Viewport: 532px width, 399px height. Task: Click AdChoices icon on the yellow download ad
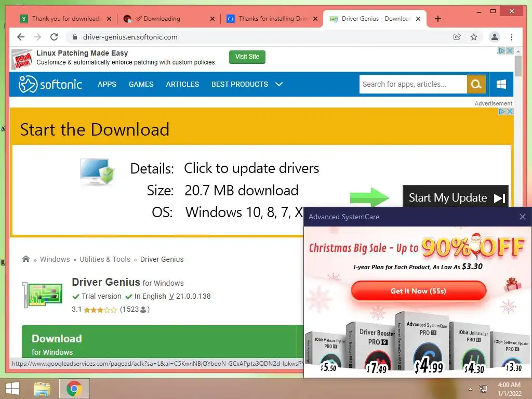501,112
